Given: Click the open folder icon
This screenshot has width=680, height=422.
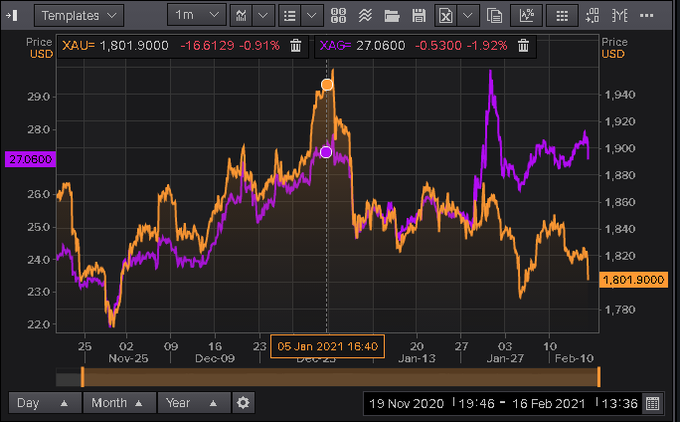Looking at the screenshot, I should click(x=392, y=16).
